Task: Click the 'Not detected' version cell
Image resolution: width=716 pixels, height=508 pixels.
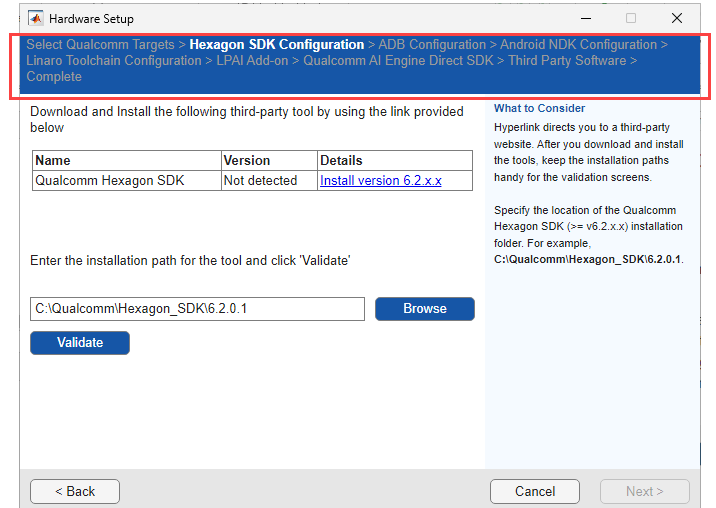Action: click(x=260, y=181)
